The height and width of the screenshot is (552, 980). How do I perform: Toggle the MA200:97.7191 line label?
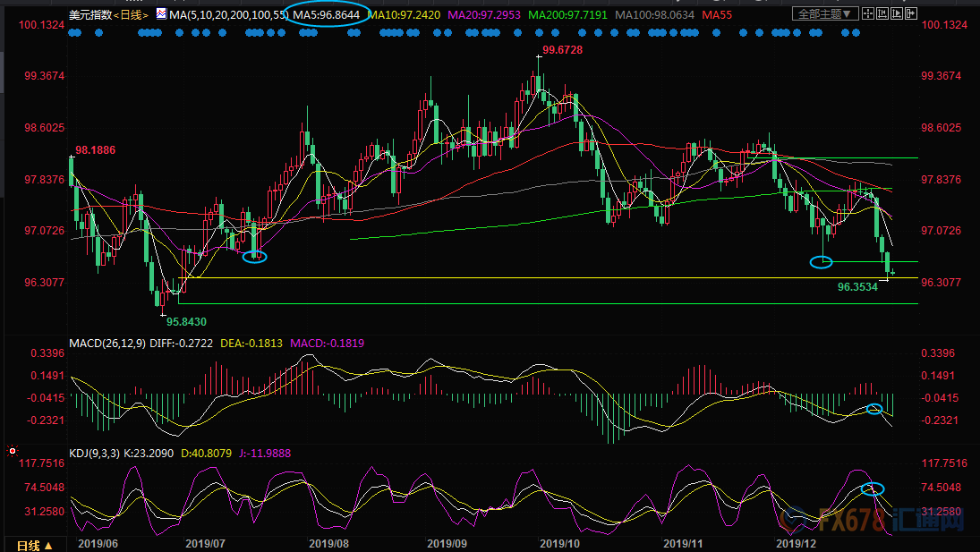[x=594, y=14]
